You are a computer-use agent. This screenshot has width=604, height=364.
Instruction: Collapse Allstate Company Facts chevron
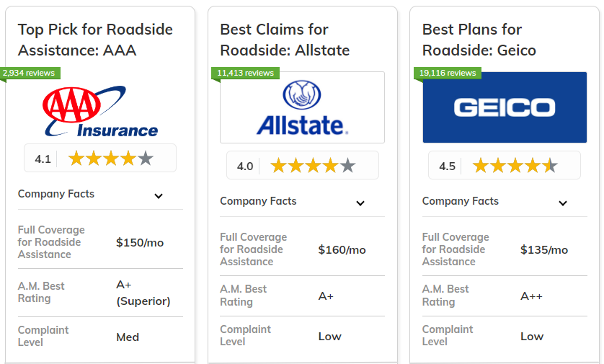(x=360, y=203)
